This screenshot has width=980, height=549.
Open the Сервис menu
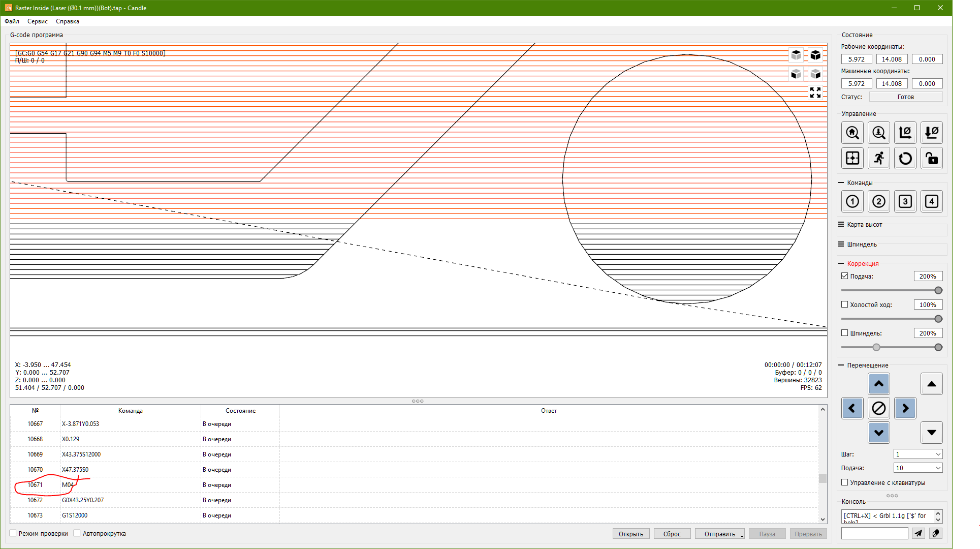[x=38, y=21]
